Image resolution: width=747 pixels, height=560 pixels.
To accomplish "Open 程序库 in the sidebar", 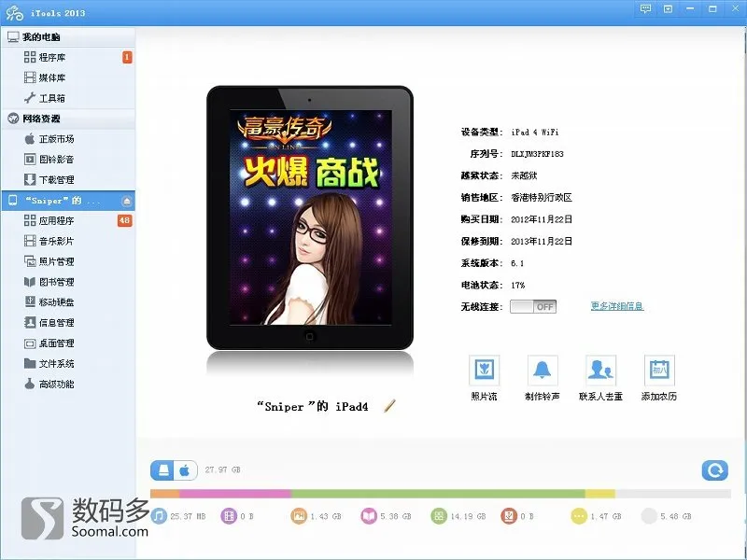I will [x=67, y=57].
